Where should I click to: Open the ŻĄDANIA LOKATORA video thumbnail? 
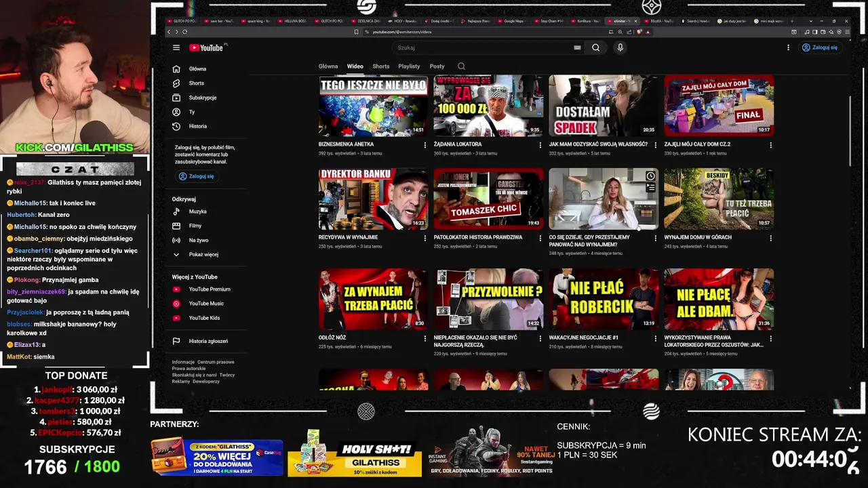tap(488, 106)
